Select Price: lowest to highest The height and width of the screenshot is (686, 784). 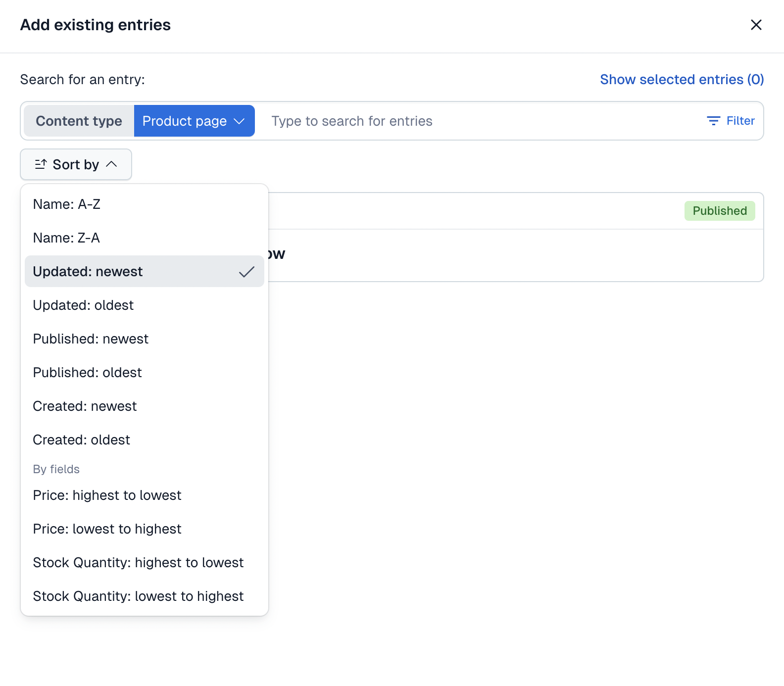pyautogui.click(x=107, y=529)
